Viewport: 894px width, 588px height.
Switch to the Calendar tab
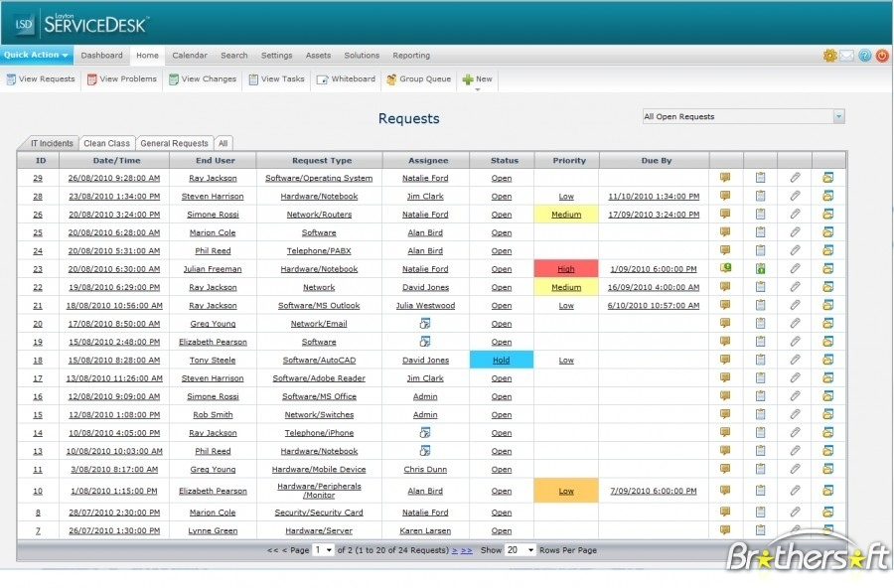[189, 55]
